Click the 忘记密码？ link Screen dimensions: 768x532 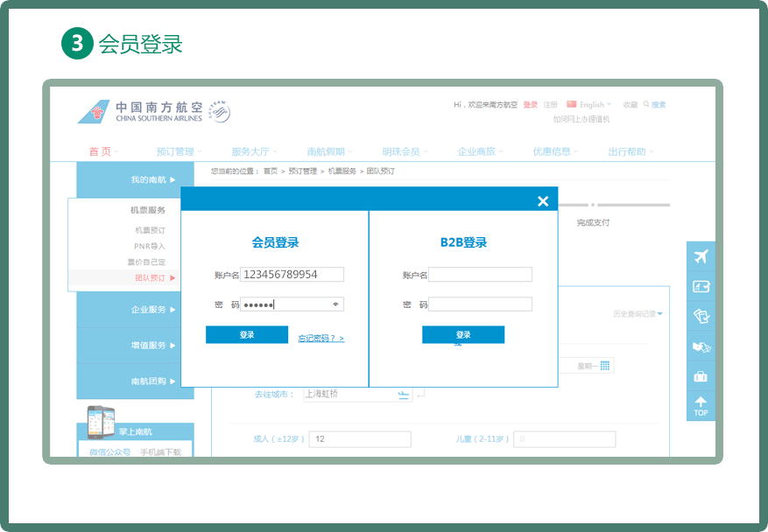tap(321, 338)
